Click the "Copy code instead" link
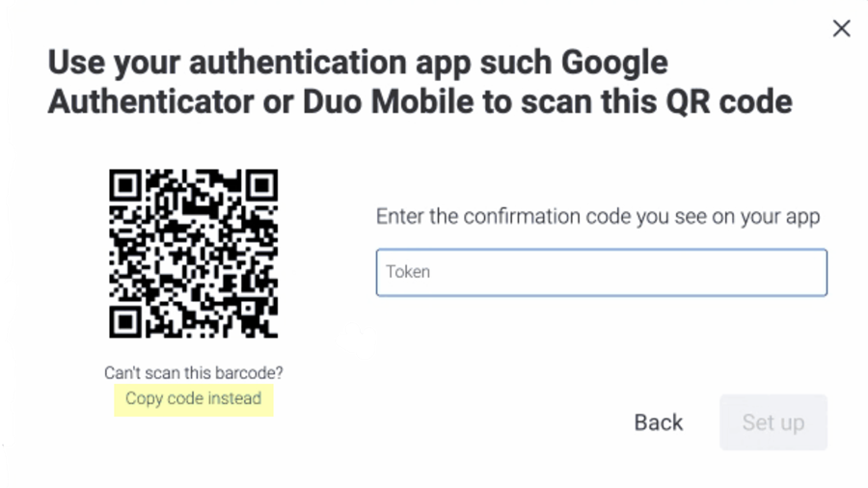 coord(193,398)
